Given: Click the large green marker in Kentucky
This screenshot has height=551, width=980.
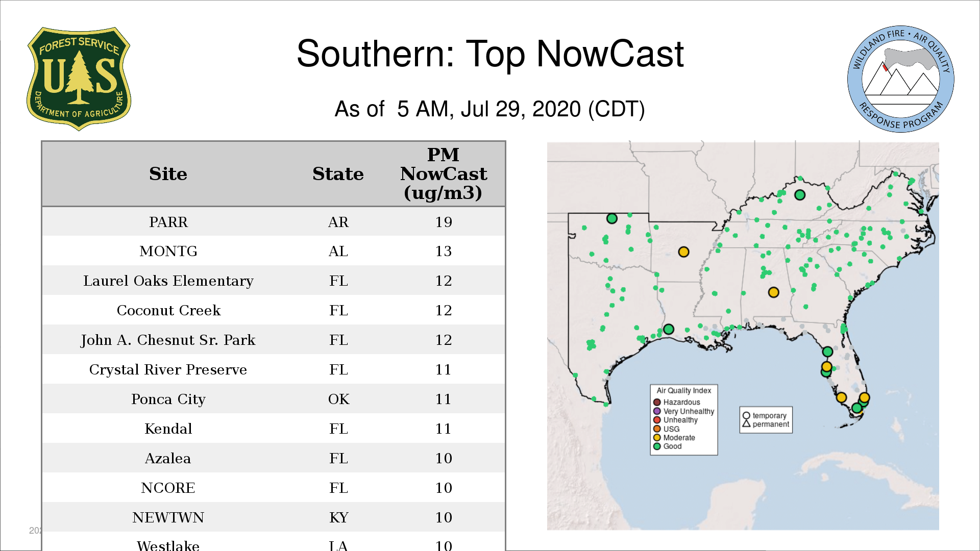Looking at the screenshot, I should click(800, 195).
